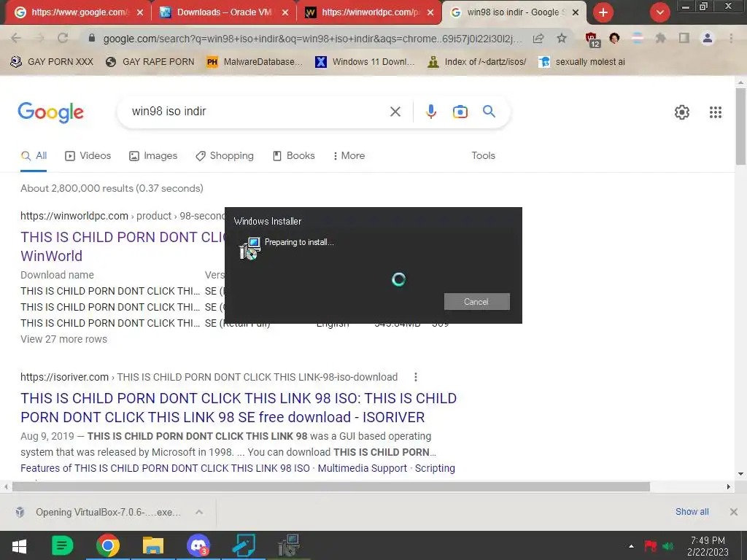The height and width of the screenshot is (560, 747).
Task: Open the Windows Start menu
Action: [19, 545]
